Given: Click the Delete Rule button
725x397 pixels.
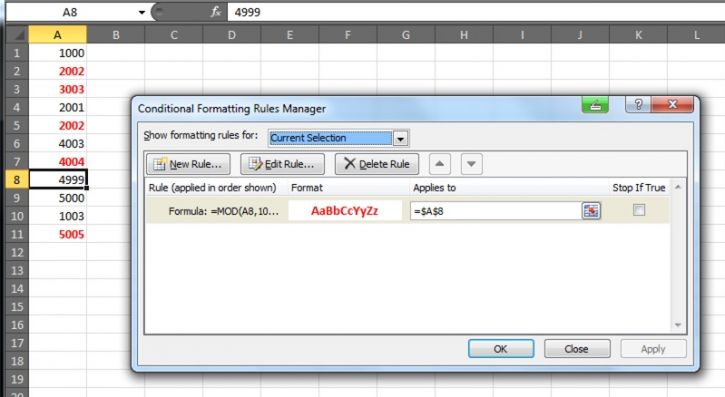Looking at the screenshot, I should point(377,164).
